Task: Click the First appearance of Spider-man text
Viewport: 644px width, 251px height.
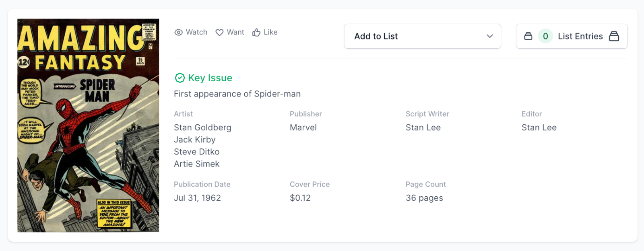Action: click(x=237, y=94)
